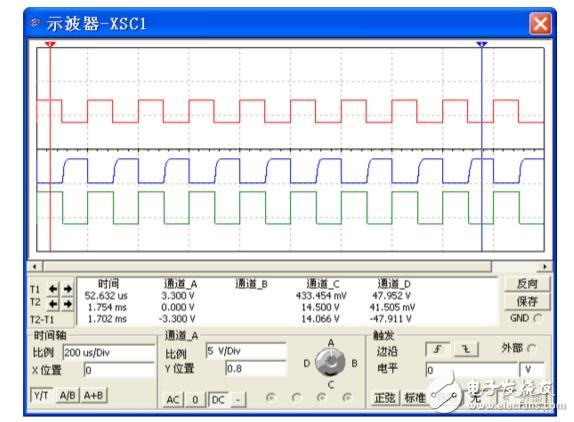Click the timebase 200 us/Div field
This screenshot has width=574, height=422.
[109, 353]
